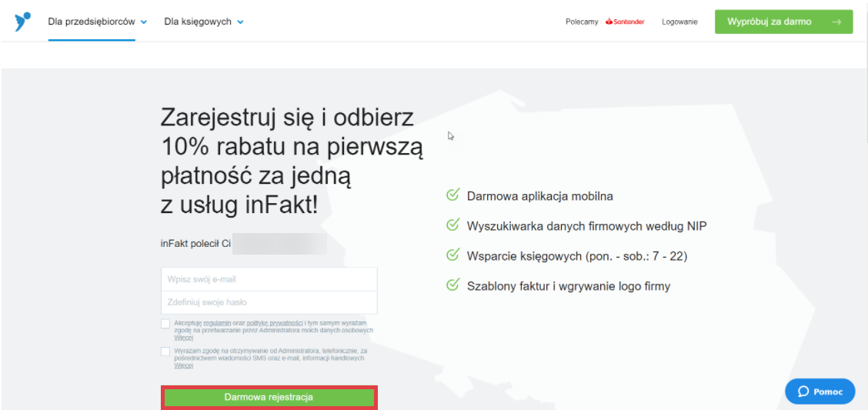Submit with the Darmowa rejestracja button
This screenshot has width=868, height=410.
269,397
